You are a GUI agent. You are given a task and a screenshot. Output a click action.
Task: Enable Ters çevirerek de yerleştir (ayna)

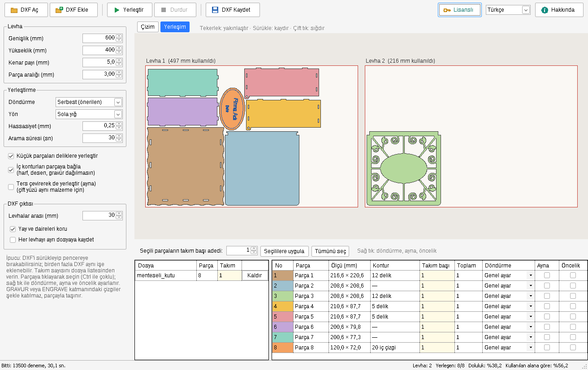[x=11, y=187]
